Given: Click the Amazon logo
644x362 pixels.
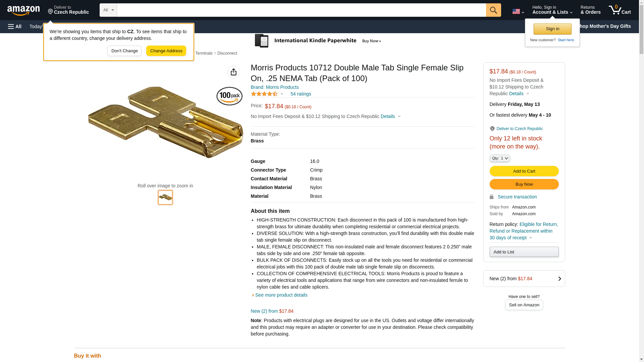Looking at the screenshot, I should point(23,11).
